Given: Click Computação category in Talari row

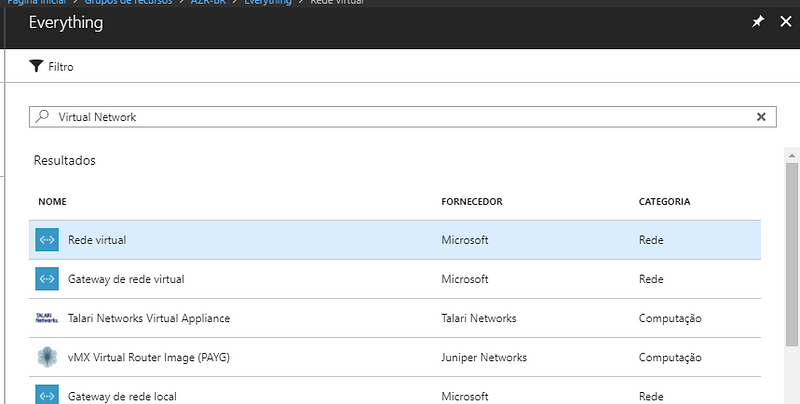Looking at the screenshot, I should point(670,318).
